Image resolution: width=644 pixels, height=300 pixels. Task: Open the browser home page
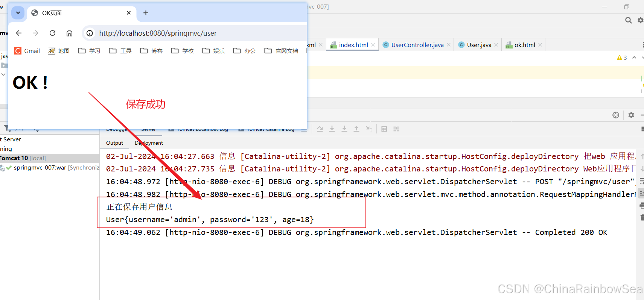[x=69, y=33]
